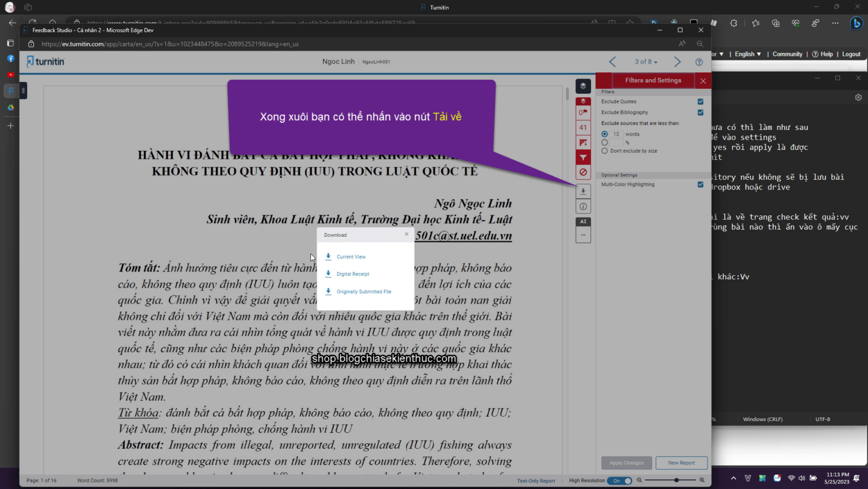Image resolution: width=868 pixels, height=489 pixels.
Task: Choose Digital Receipt in the Download menu
Action: pyautogui.click(x=353, y=274)
